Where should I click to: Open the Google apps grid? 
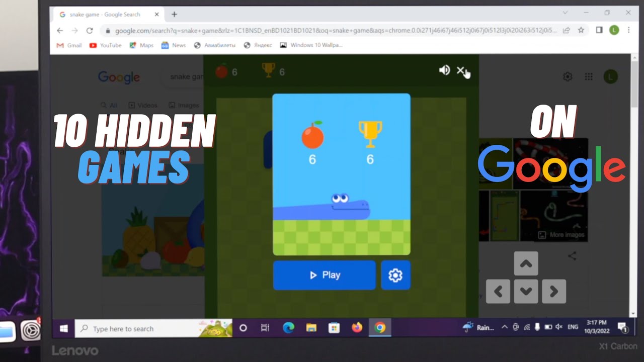(589, 76)
